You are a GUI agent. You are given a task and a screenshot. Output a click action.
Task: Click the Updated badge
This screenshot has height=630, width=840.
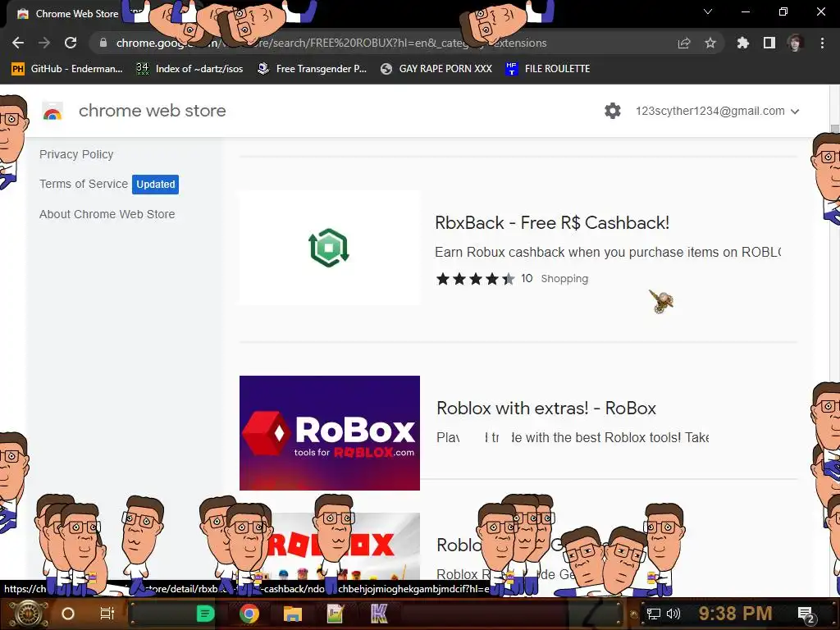(155, 185)
